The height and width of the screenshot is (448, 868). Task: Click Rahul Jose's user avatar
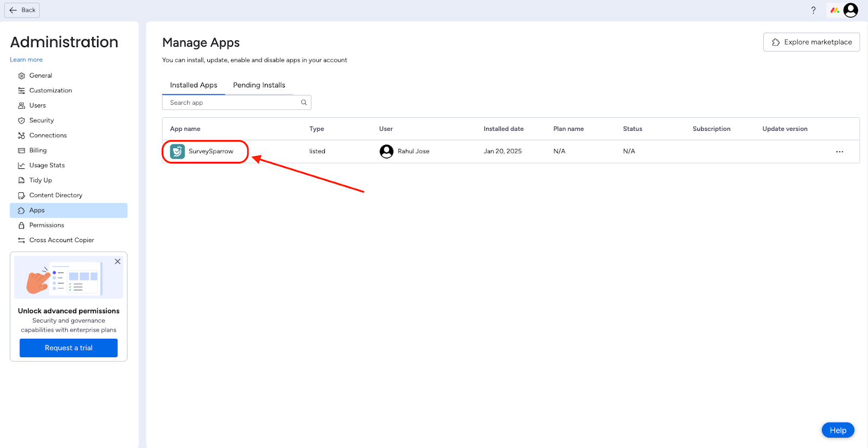(386, 152)
